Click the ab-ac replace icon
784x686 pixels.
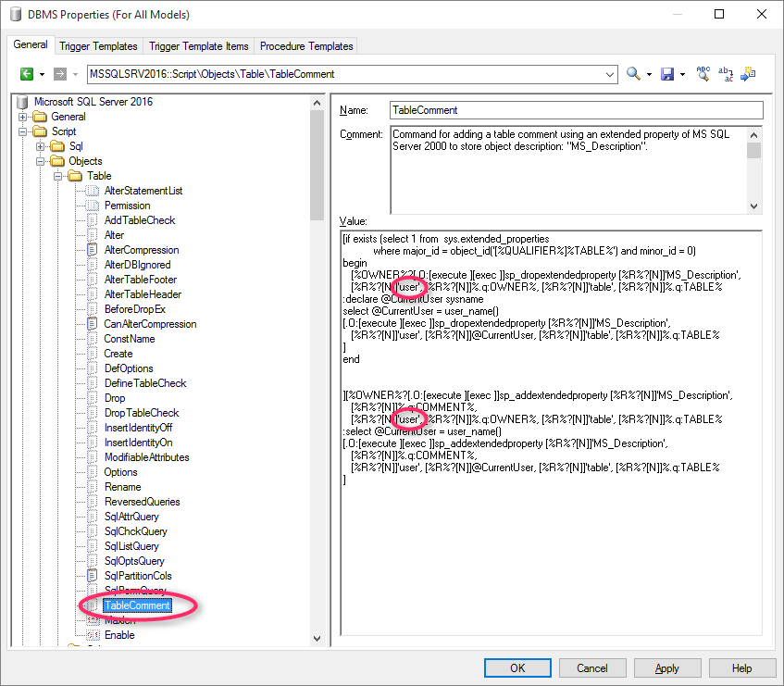(726, 73)
